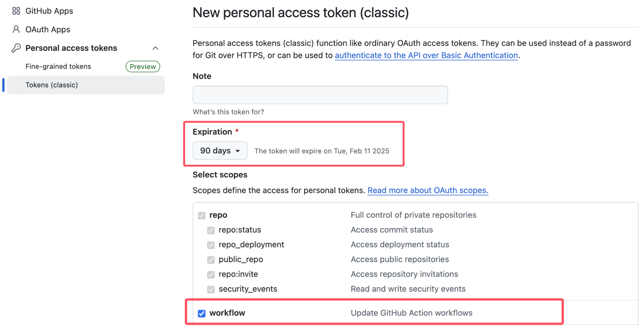Image resolution: width=644 pixels, height=326 pixels.
Task: Click the GitHub Apps grid icon
Action: click(x=16, y=10)
